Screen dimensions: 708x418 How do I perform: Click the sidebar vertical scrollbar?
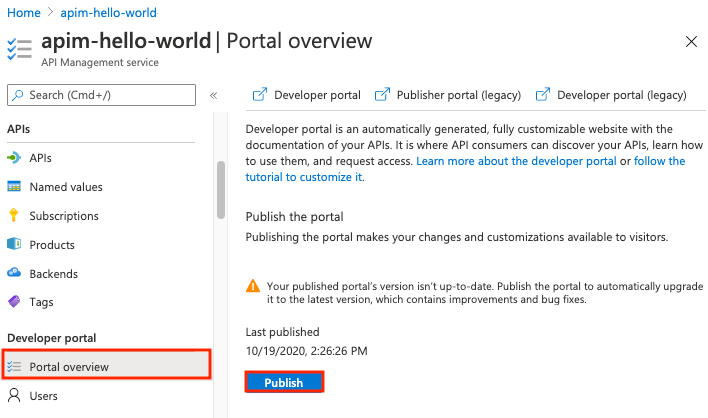[x=220, y=188]
